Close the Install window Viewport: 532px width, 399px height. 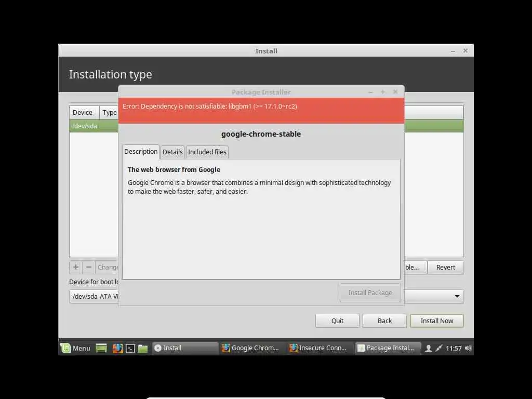(465, 50)
